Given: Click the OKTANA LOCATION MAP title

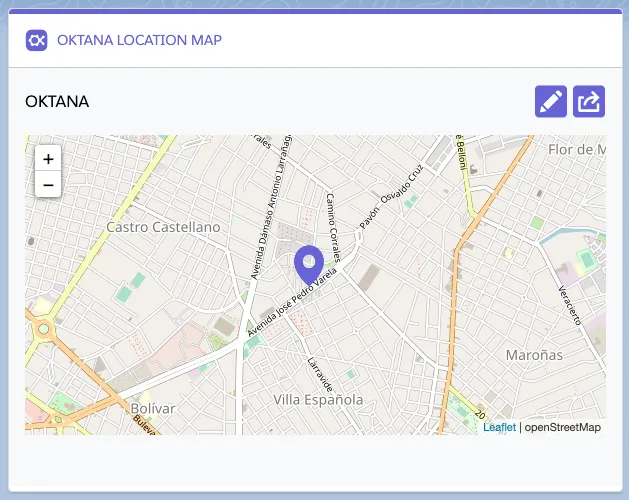Looking at the screenshot, I should [140, 40].
